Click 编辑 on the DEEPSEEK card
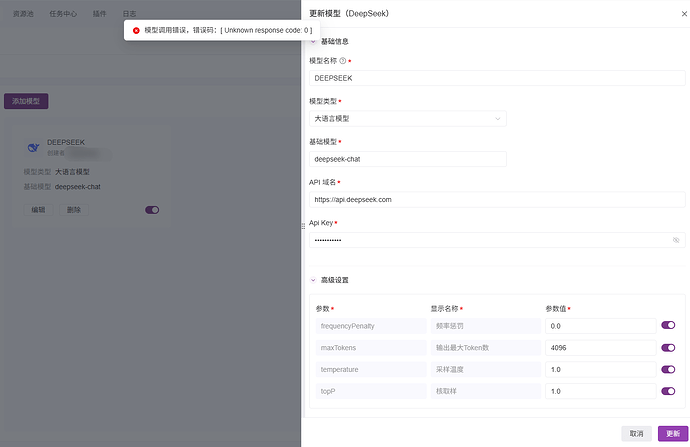This screenshot has height=447, width=690. click(x=38, y=210)
